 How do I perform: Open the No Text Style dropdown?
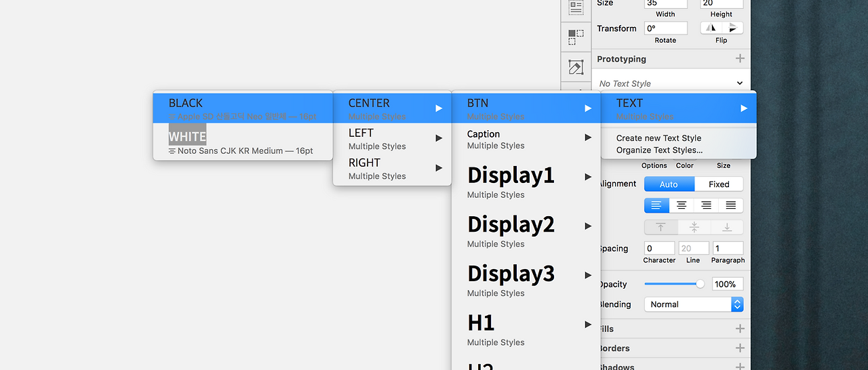[671, 83]
